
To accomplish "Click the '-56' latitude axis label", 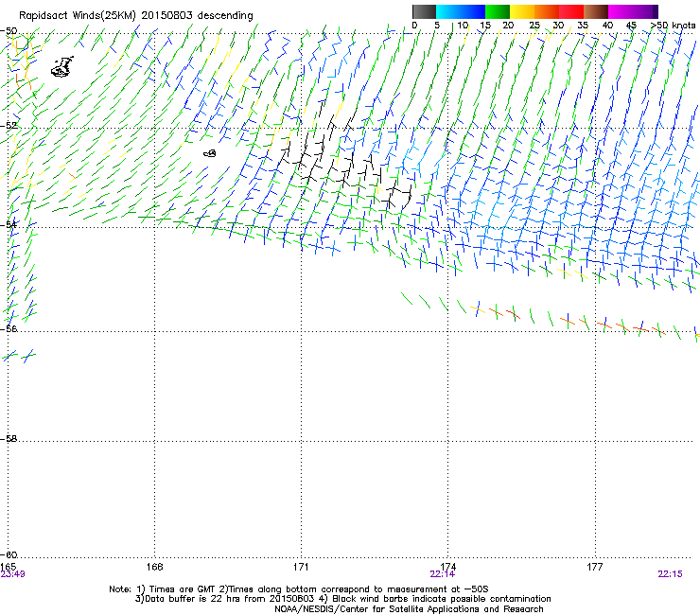I will coord(9,328).
